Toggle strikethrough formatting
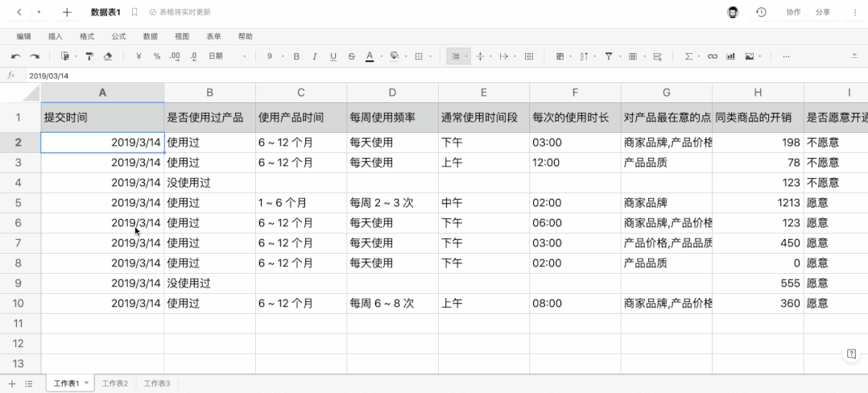 point(352,56)
